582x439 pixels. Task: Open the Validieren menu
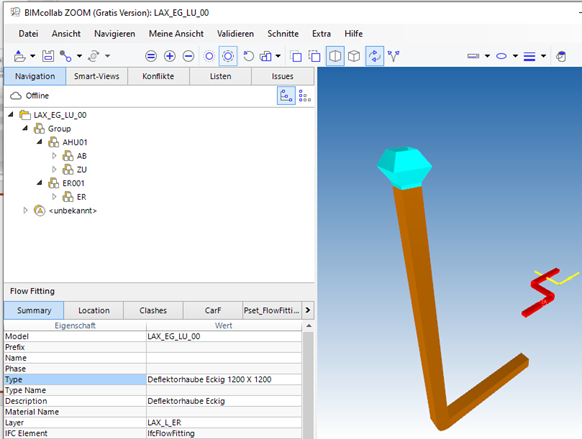tap(235, 34)
